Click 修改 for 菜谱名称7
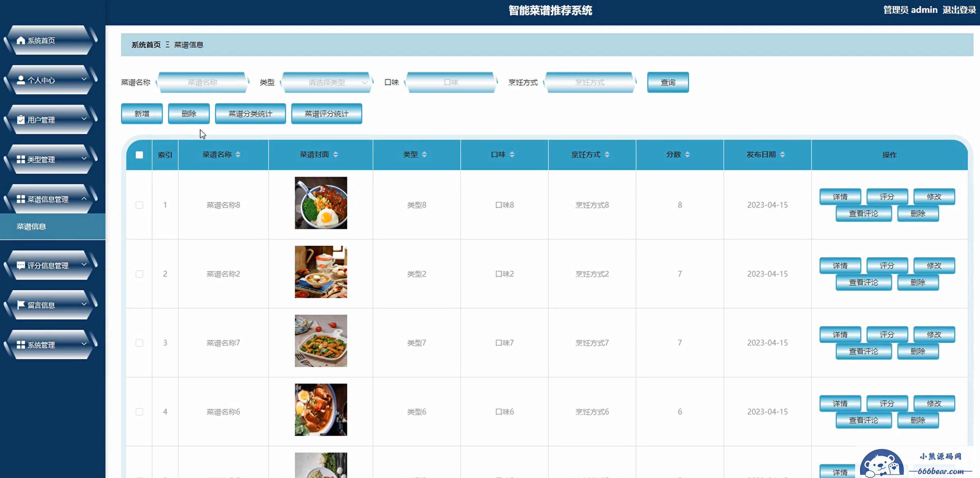The width and height of the screenshot is (980, 478). (x=934, y=335)
